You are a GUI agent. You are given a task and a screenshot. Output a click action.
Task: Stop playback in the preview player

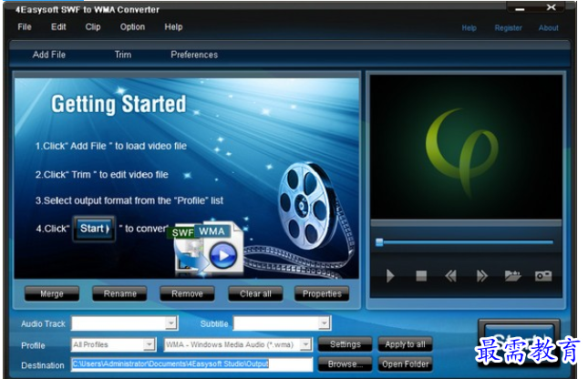[421, 276]
